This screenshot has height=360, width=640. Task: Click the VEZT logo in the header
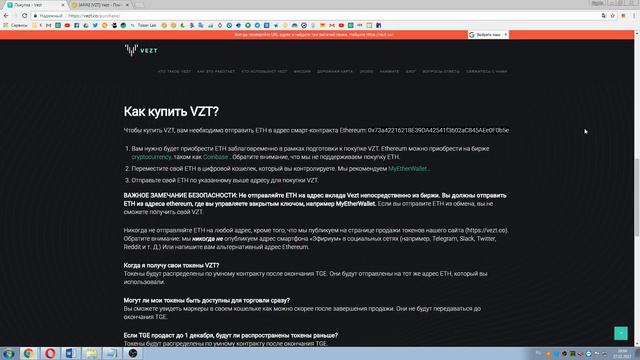click(141, 50)
